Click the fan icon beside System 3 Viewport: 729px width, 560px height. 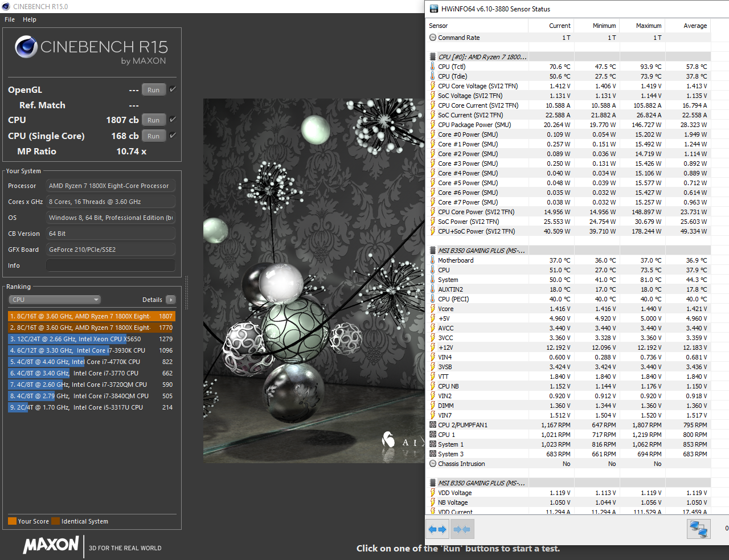point(433,454)
